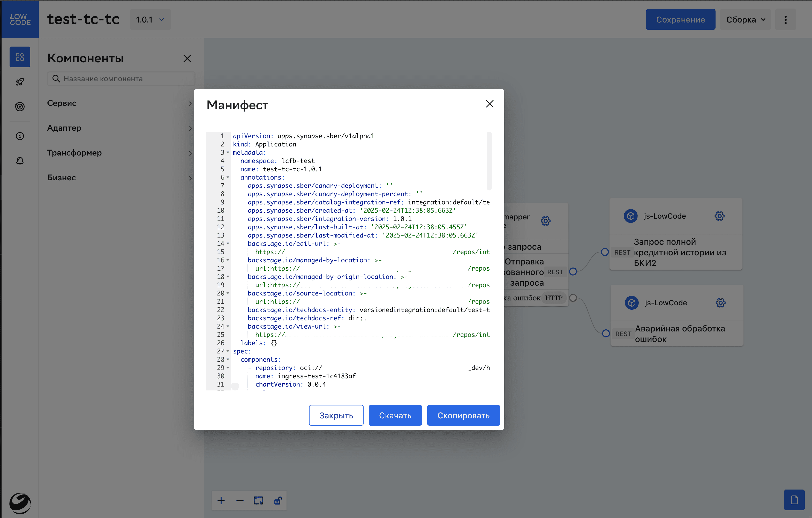Image resolution: width=812 pixels, height=518 pixels.
Task: Click zoom in plus icon on canvas
Action: pos(221,500)
